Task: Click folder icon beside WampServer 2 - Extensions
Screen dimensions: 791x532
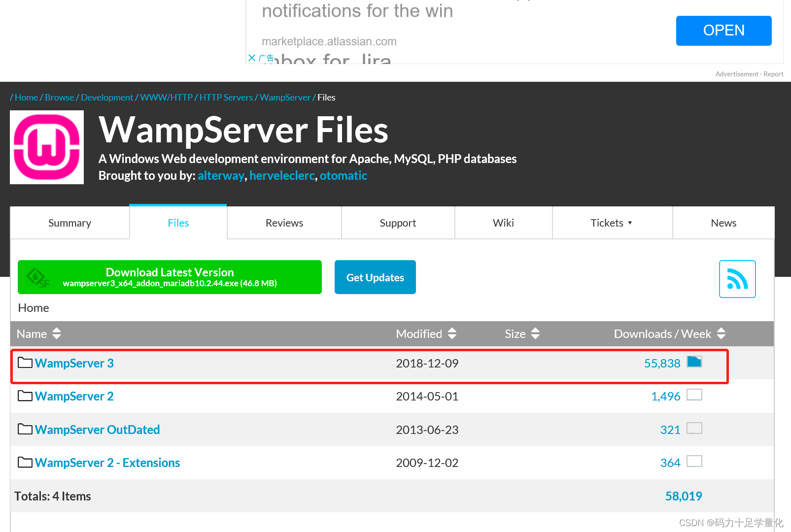Action: pyautogui.click(x=25, y=462)
